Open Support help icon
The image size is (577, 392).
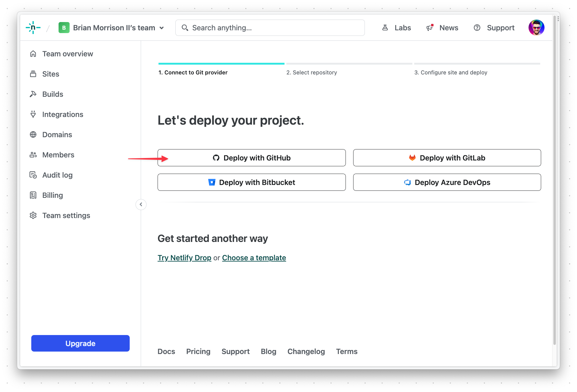[x=477, y=28]
